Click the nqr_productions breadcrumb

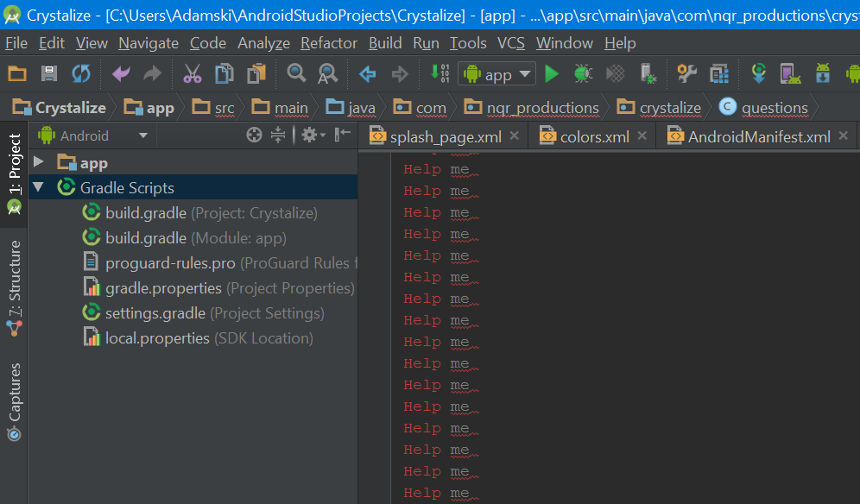pos(542,108)
